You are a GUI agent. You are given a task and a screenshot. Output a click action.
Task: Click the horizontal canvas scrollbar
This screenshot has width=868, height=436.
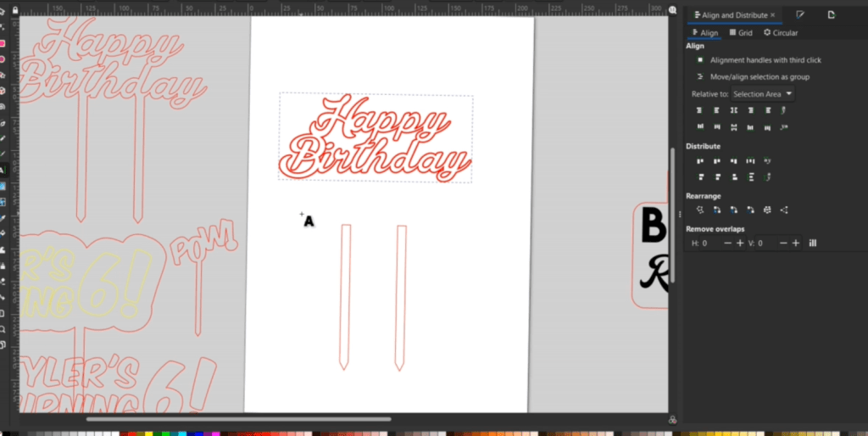coord(237,418)
